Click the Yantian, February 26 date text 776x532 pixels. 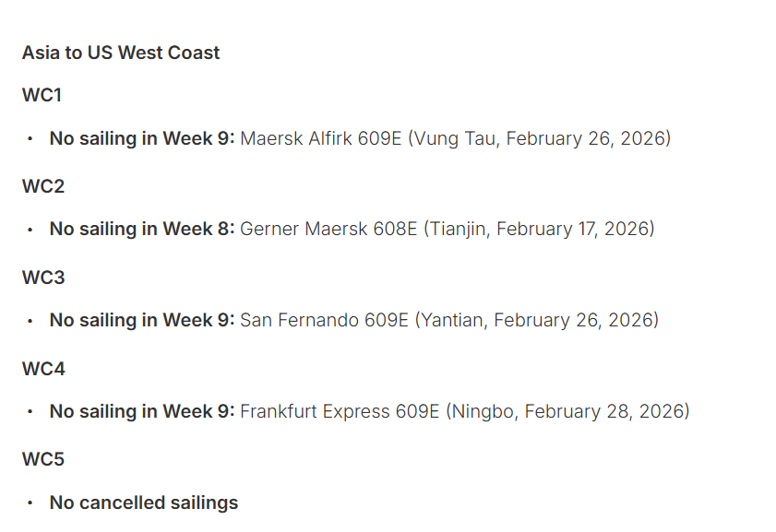tap(536, 320)
